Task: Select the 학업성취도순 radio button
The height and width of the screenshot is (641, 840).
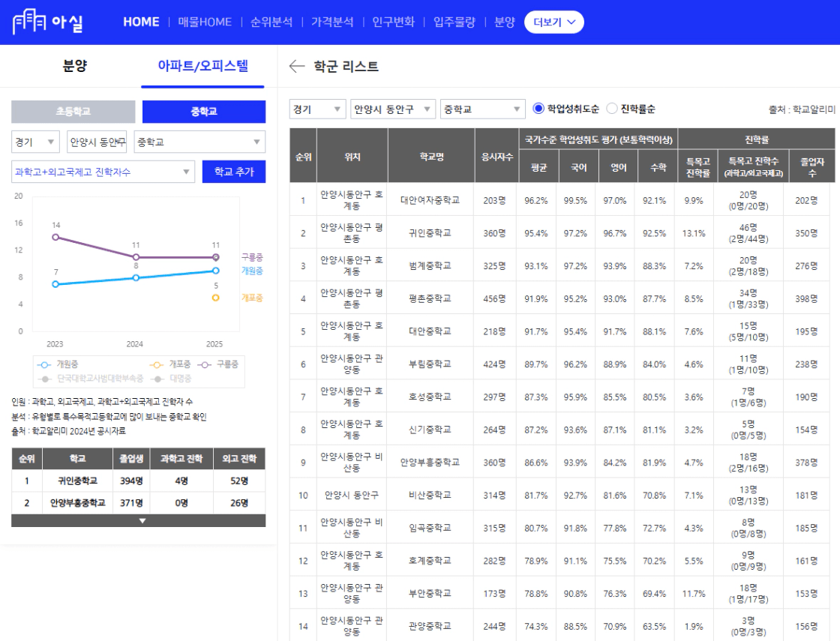Action: [x=539, y=109]
